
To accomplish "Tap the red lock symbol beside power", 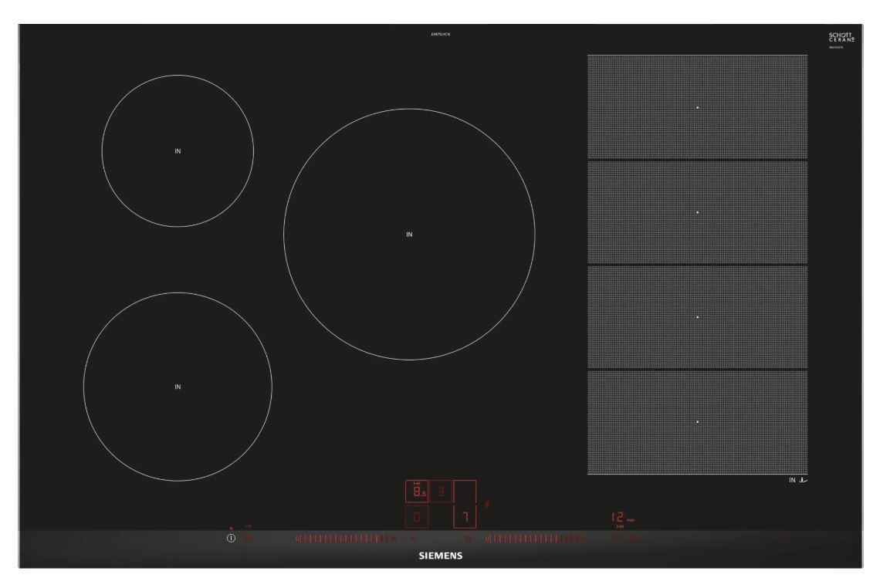I will click(x=249, y=539).
